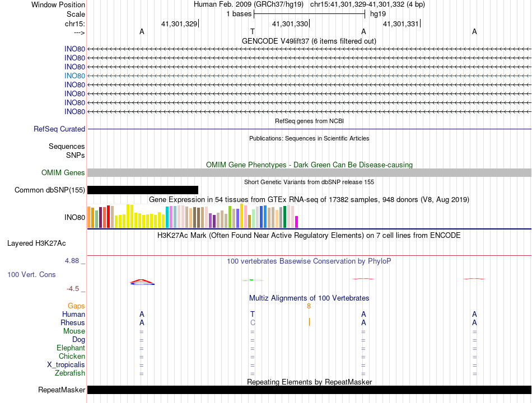This screenshot has width=532, height=403.
Task: Click the Common dbSNP(155) label
Action: pos(50,190)
